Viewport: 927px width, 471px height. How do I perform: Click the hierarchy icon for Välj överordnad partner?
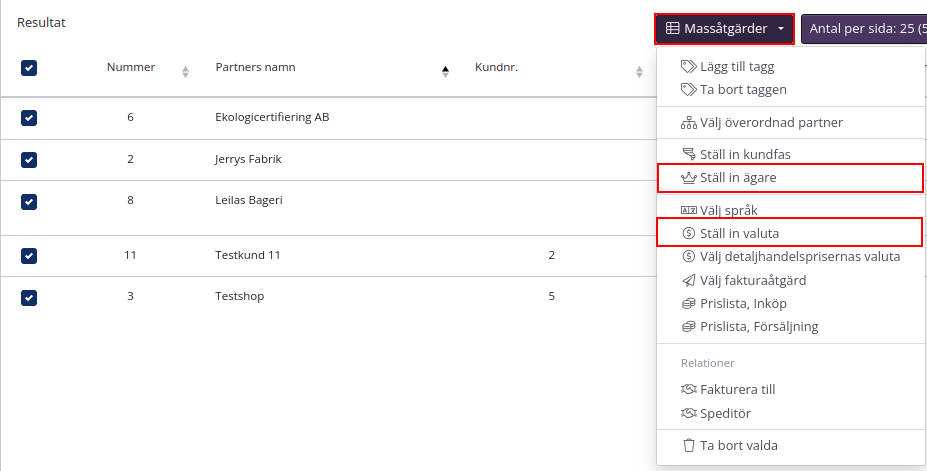click(x=688, y=123)
